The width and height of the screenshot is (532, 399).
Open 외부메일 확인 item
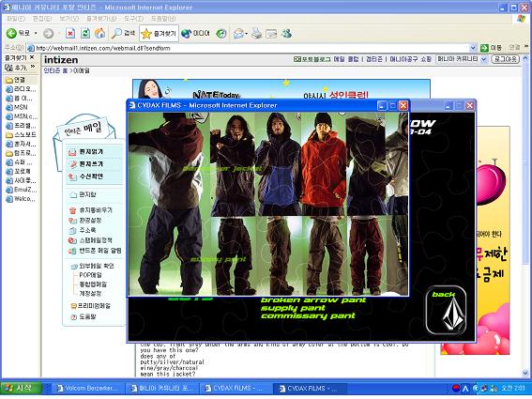click(92, 266)
